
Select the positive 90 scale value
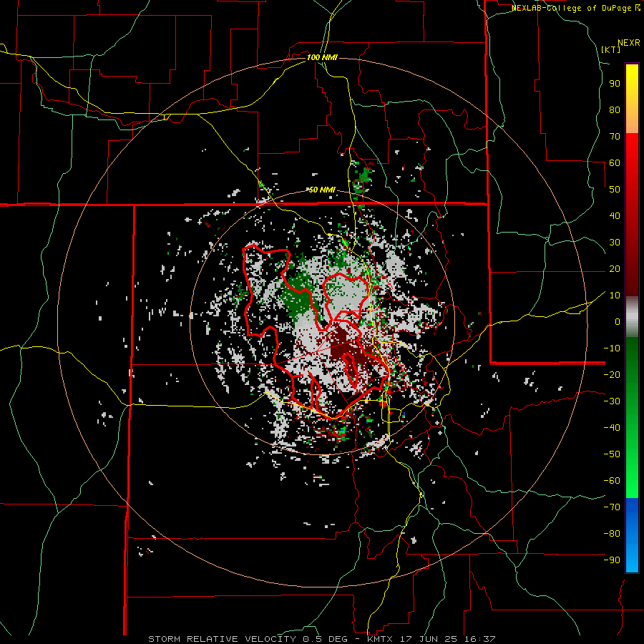pos(615,84)
